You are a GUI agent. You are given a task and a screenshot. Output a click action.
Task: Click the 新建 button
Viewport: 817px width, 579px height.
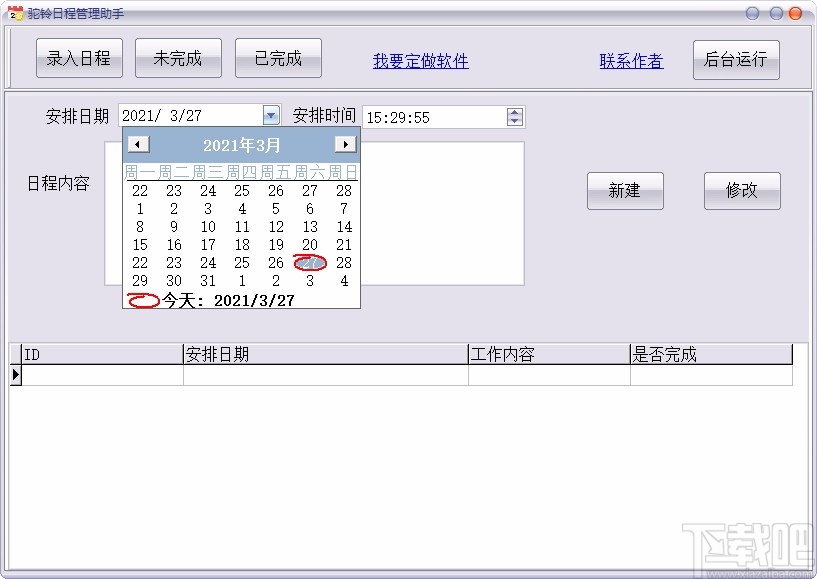[x=625, y=191]
